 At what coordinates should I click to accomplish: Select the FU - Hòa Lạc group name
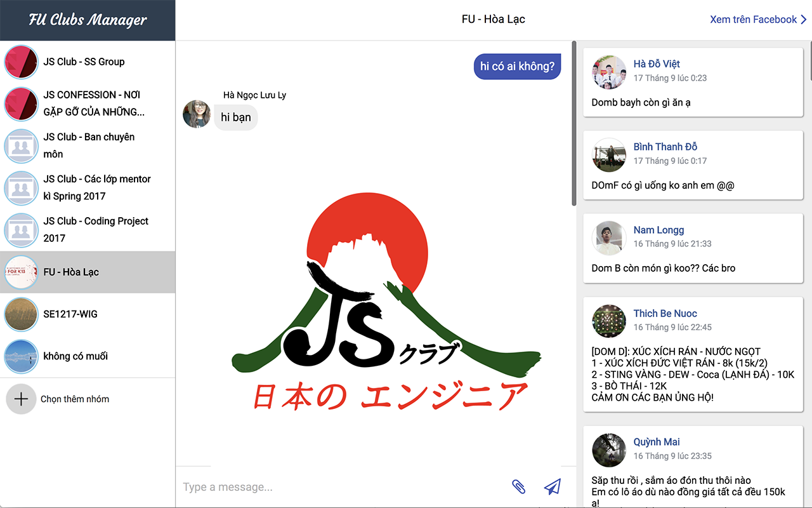pos(71,272)
